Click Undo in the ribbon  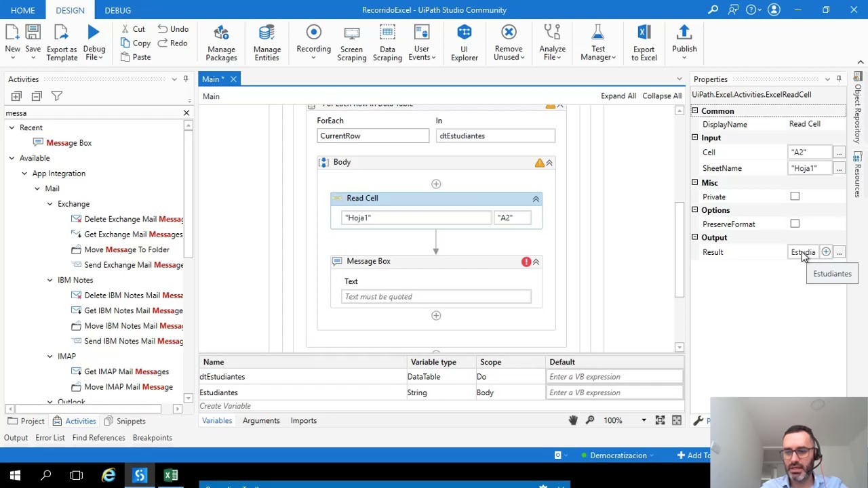173,29
